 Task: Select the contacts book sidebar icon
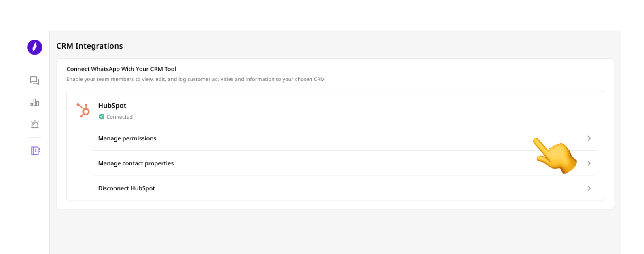click(35, 151)
